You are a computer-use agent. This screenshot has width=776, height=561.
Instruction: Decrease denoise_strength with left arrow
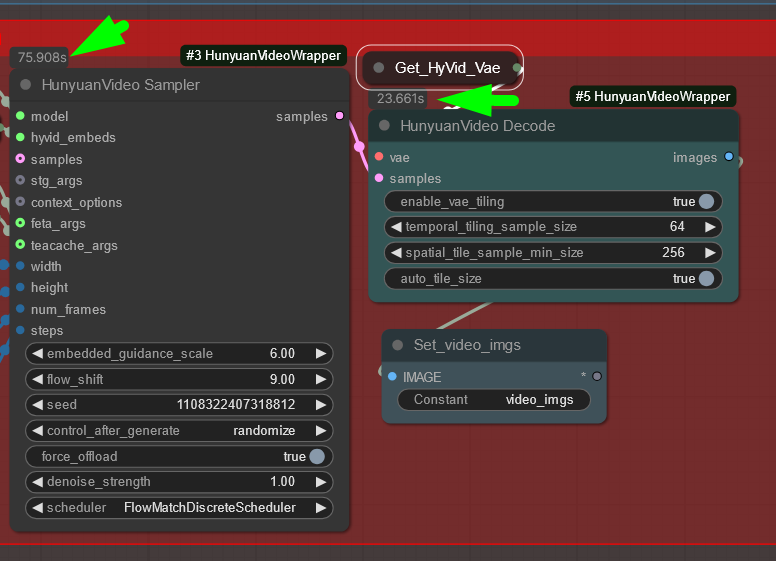pyautogui.click(x=37, y=482)
